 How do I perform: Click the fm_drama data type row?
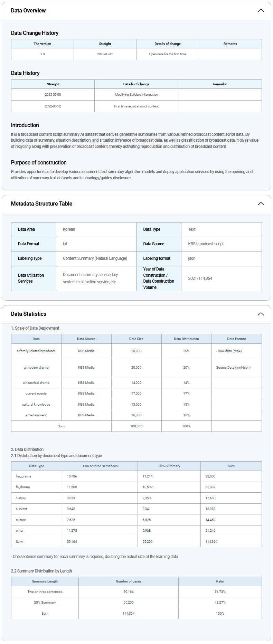[x=23, y=476]
